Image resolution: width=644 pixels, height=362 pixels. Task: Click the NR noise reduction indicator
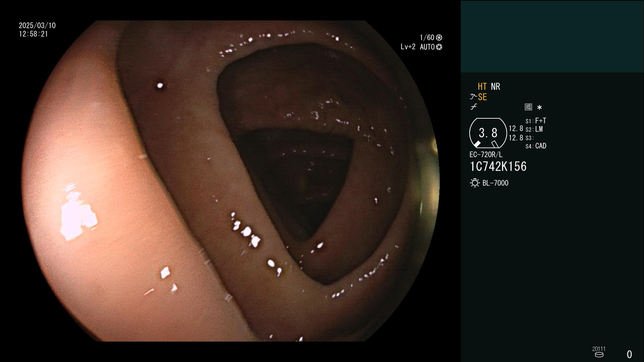point(495,86)
